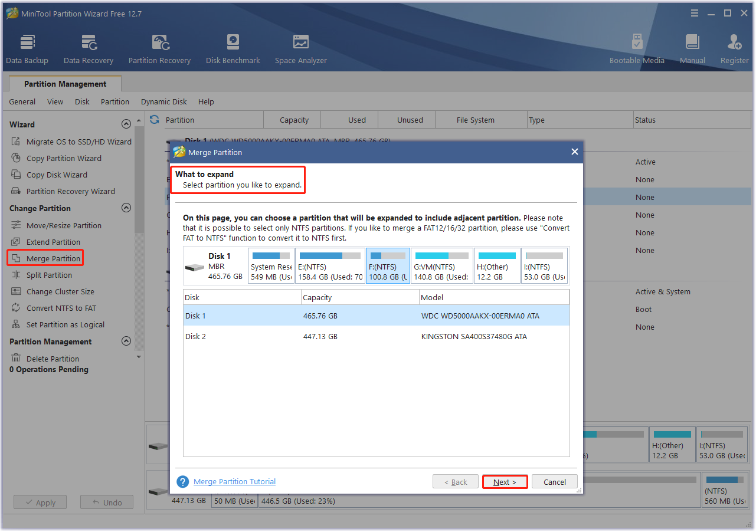Open Change Cluster Size

pyautogui.click(x=53, y=291)
